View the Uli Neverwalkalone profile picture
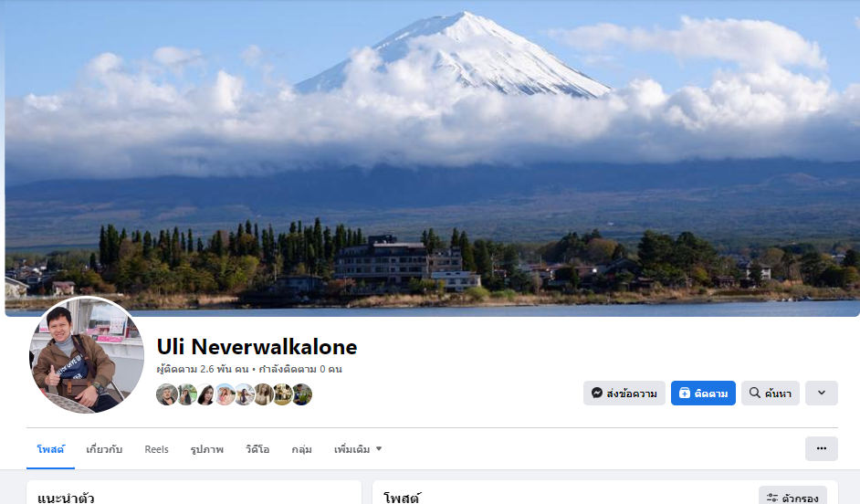This screenshot has width=860, height=504. (87, 354)
